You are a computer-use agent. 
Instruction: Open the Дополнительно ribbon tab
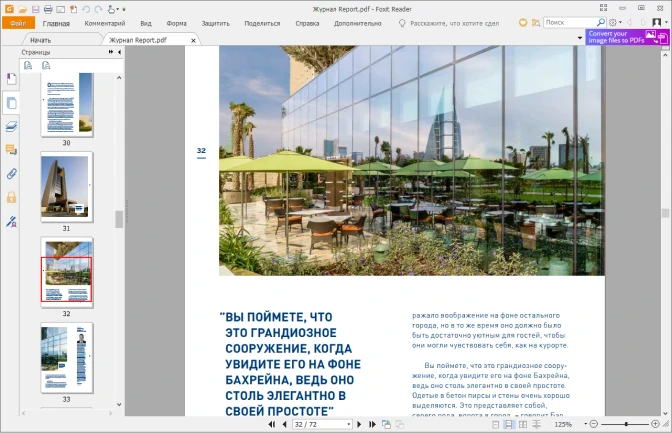[x=357, y=24]
